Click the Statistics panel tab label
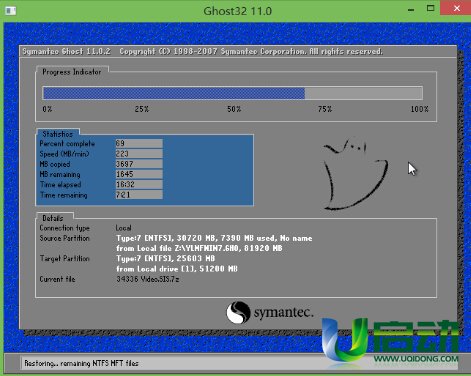 [x=57, y=134]
